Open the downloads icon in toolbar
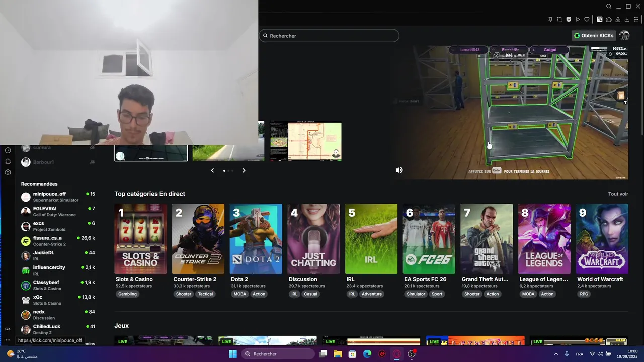This screenshot has height=362, width=644. (627, 20)
